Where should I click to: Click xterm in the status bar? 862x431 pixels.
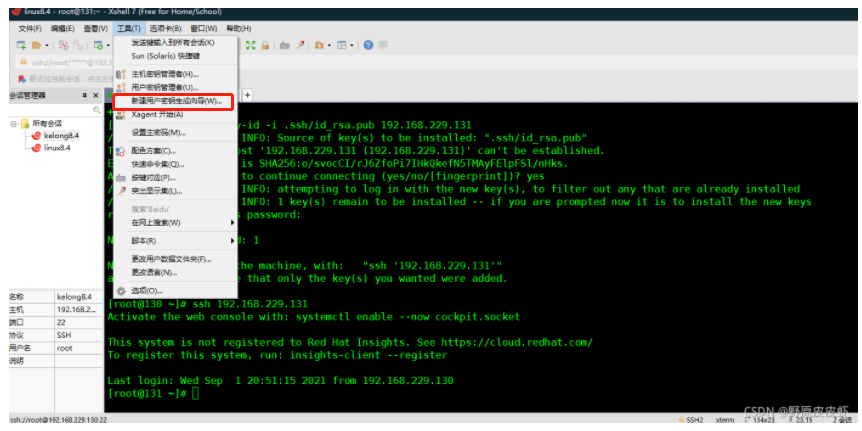click(725, 419)
